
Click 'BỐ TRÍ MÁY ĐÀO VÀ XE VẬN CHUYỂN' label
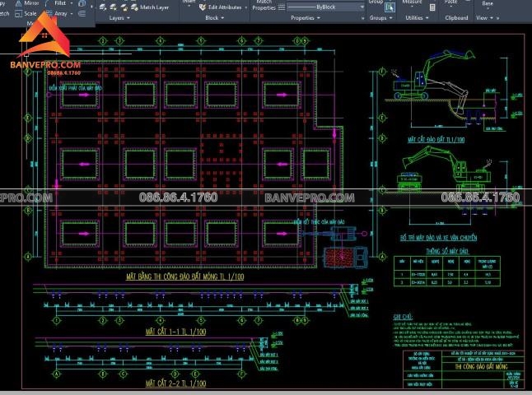pos(438,238)
